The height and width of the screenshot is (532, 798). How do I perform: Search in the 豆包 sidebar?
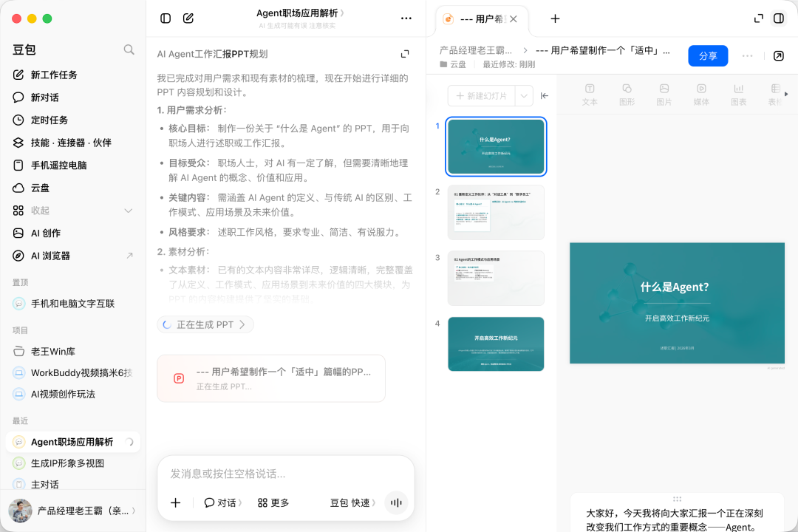(129, 50)
